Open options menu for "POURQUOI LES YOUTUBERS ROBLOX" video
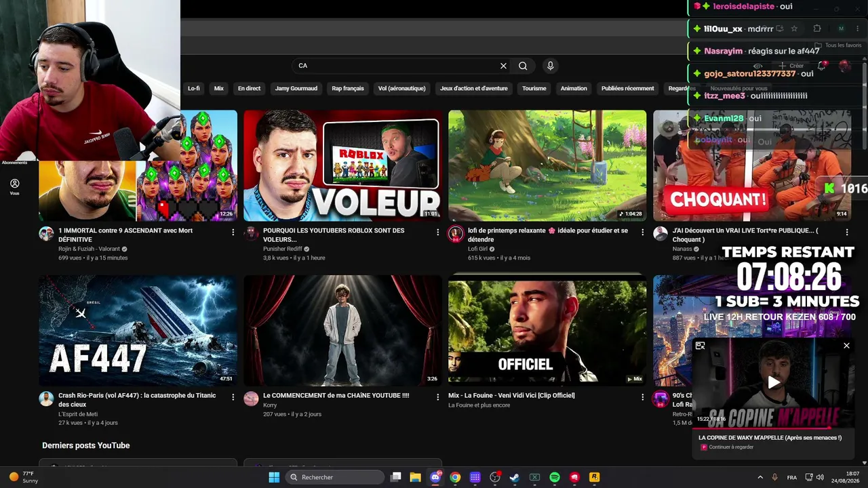This screenshot has width=868, height=488. (437, 232)
